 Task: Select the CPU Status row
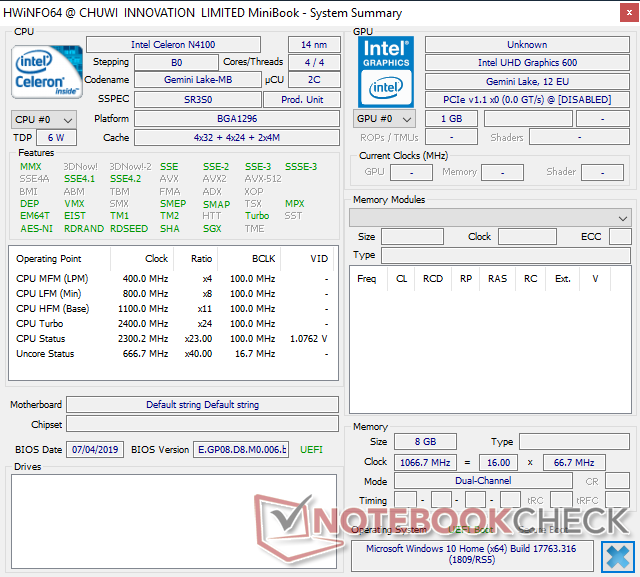click(x=172, y=339)
